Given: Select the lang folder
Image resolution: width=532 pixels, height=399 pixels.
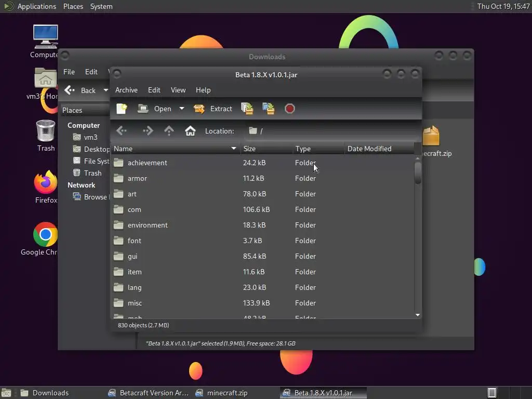Looking at the screenshot, I should 262,288.
